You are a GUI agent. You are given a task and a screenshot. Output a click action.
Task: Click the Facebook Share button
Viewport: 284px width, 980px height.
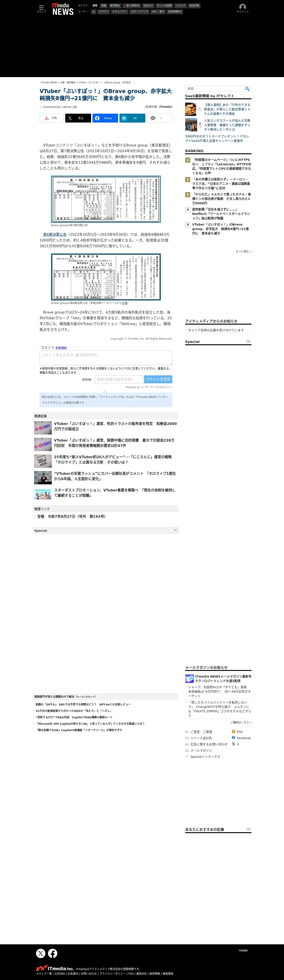coord(105,118)
